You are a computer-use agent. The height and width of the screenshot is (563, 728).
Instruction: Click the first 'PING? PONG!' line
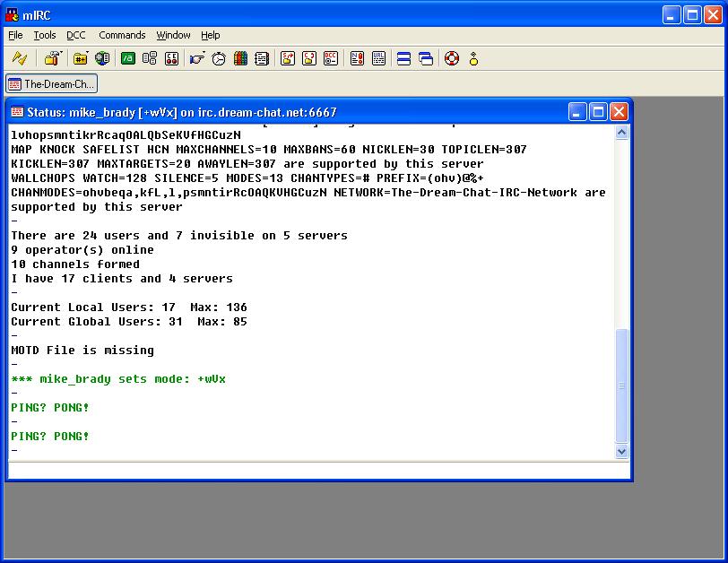point(50,408)
